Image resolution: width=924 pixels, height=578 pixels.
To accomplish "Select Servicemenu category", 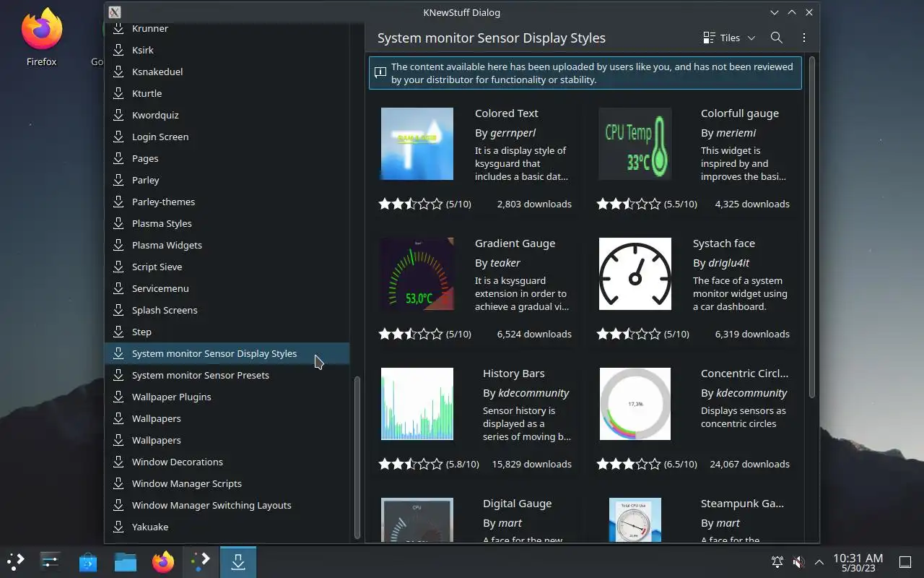I will (x=227, y=288).
